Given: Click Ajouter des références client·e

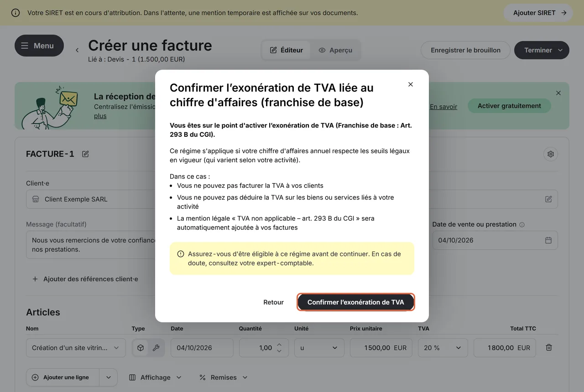Looking at the screenshot, I should (x=85, y=279).
